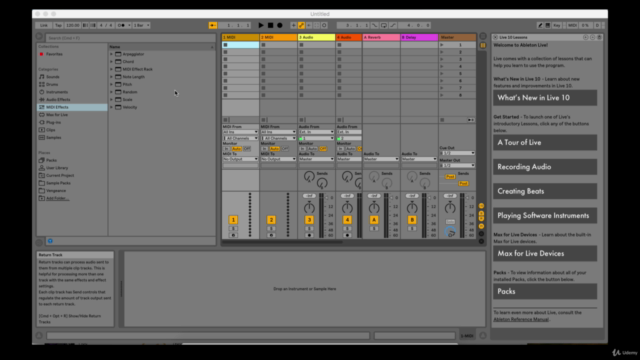The height and width of the screenshot is (360, 640).
Task: Expand the Random folder
Action: point(111,92)
